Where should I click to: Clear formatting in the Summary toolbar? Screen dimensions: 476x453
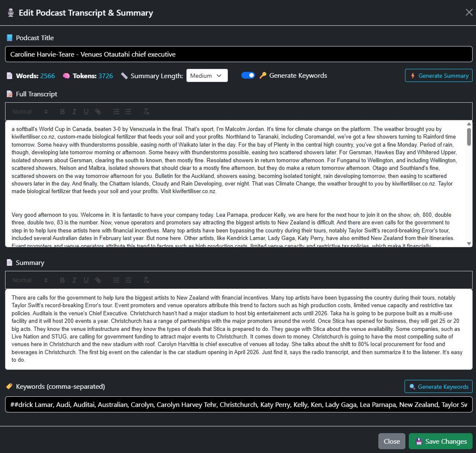pyautogui.click(x=146, y=280)
